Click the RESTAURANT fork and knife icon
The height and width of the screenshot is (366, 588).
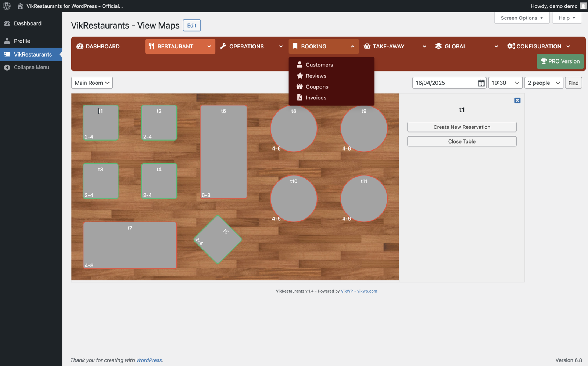pyautogui.click(x=151, y=46)
